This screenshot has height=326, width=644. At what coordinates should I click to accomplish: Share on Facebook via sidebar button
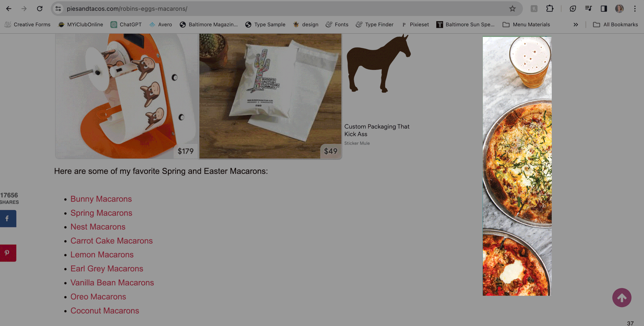8,218
